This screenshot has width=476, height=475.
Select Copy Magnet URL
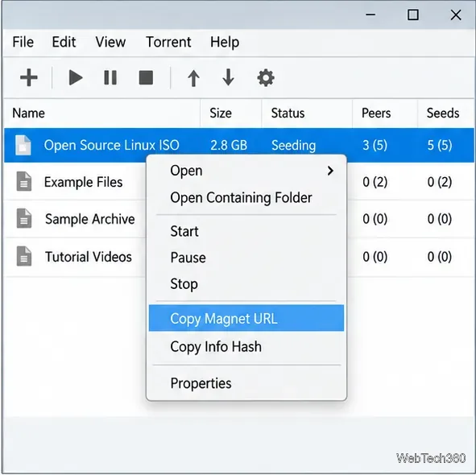(246, 318)
